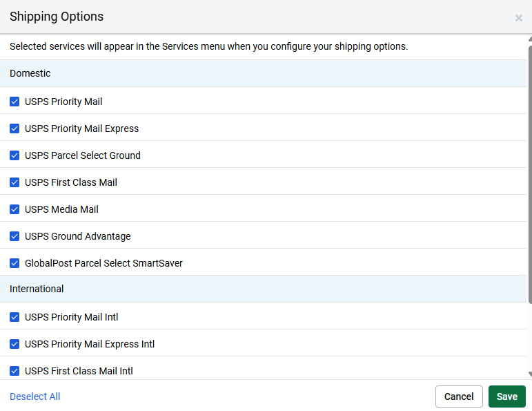
Task: Click the scrollbar up arrow
Action: [x=530, y=39]
